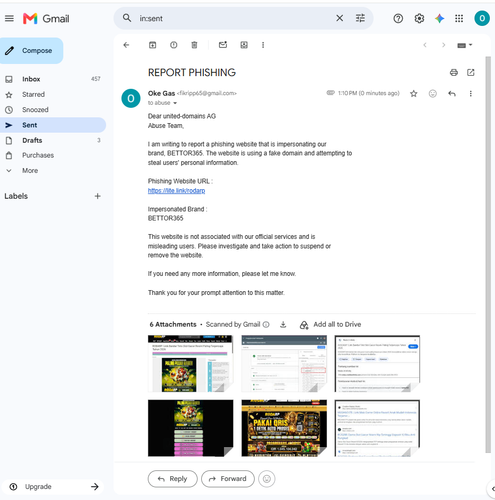Click the Move to icon
This screenshot has width=495, height=500.
(244, 45)
